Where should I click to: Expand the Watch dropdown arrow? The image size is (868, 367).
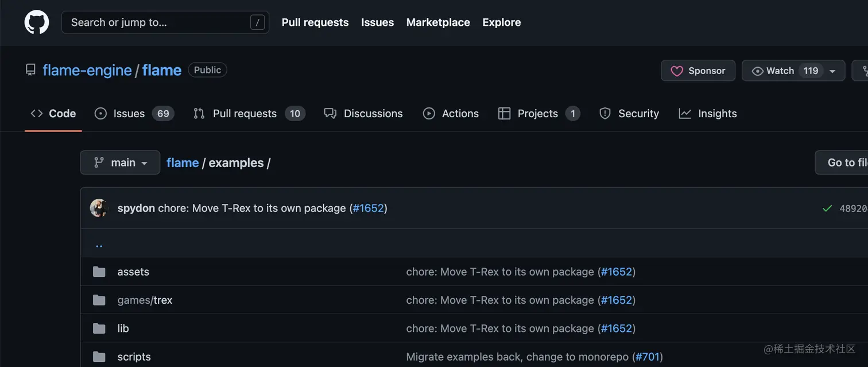[833, 71]
